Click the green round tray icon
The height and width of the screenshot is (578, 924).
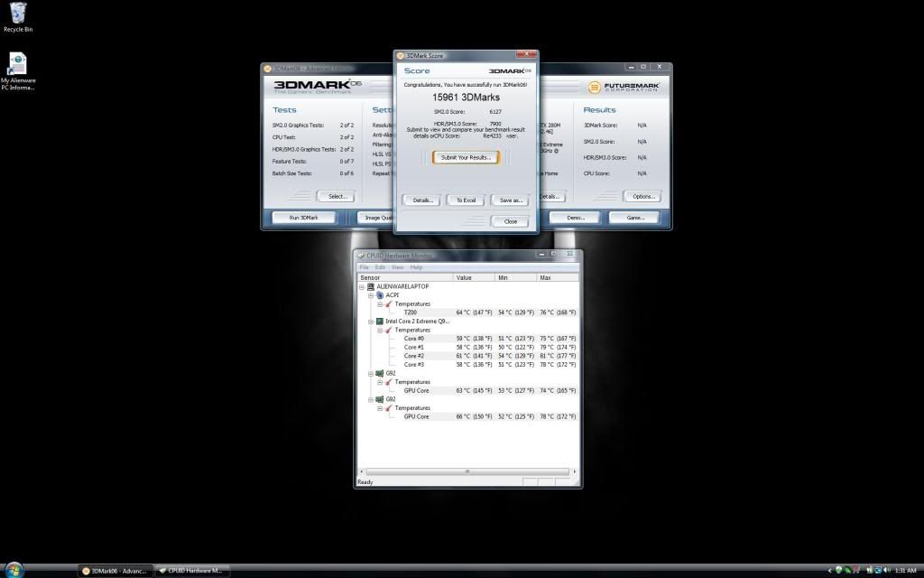pyautogui.click(x=838, y=571)
